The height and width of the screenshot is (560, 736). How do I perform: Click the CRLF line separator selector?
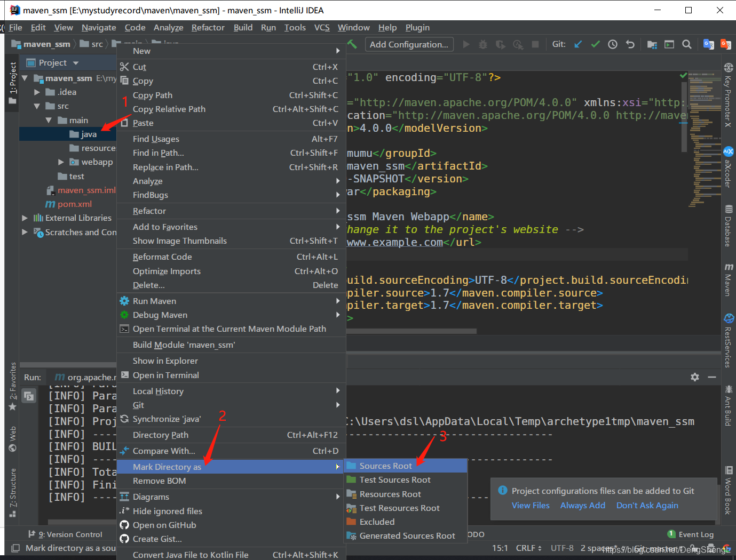pyautogui.click(x=528, y=548)
